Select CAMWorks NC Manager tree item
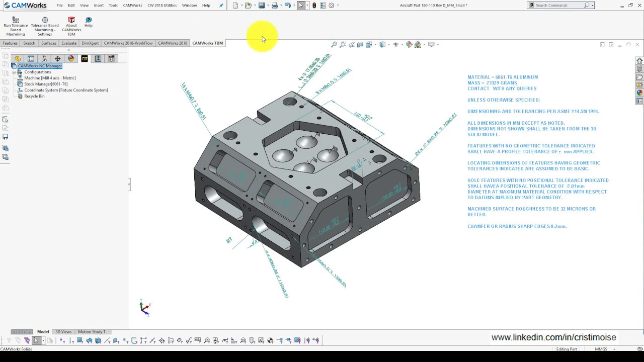 [40, 66]
